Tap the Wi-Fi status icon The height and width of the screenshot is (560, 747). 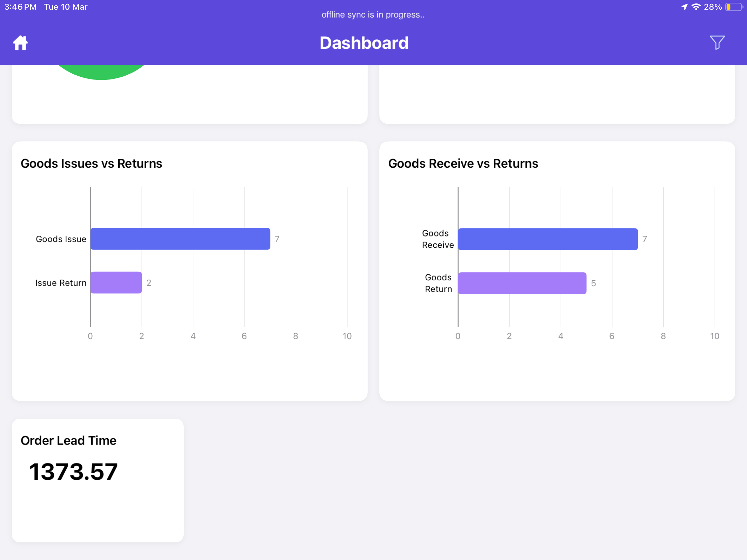pyautogui.click(x=696, y=7)
